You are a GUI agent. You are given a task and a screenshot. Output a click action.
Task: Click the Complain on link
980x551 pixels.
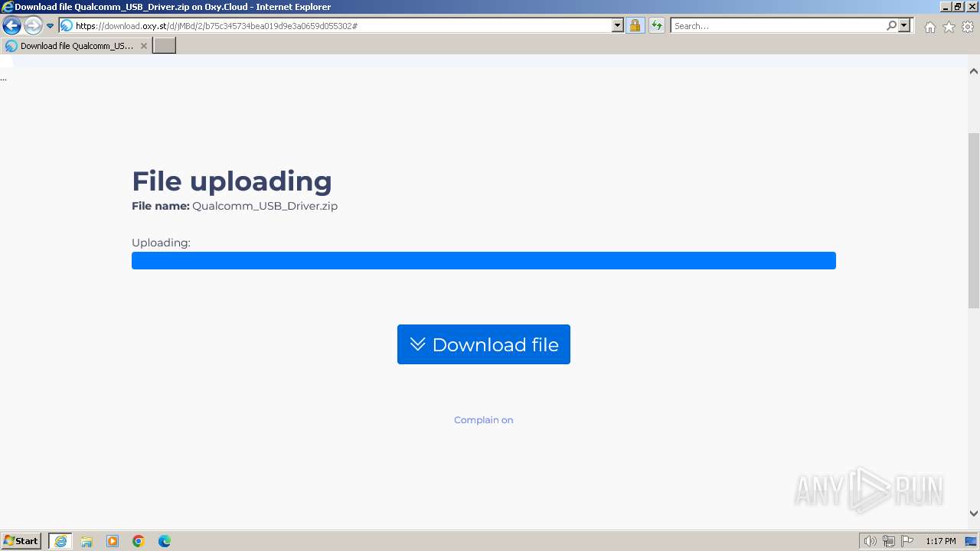tap(484, 420)
